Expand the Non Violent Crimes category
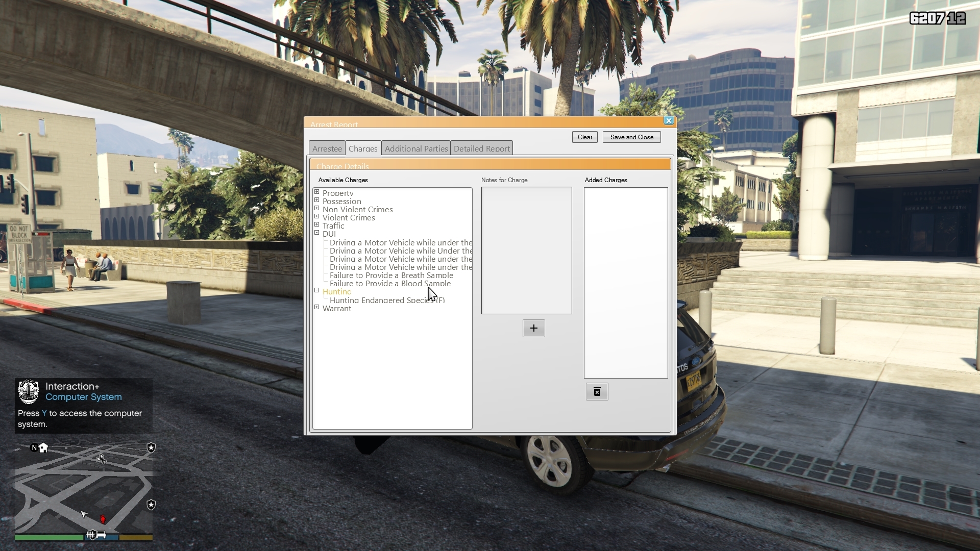 (317, 209)
